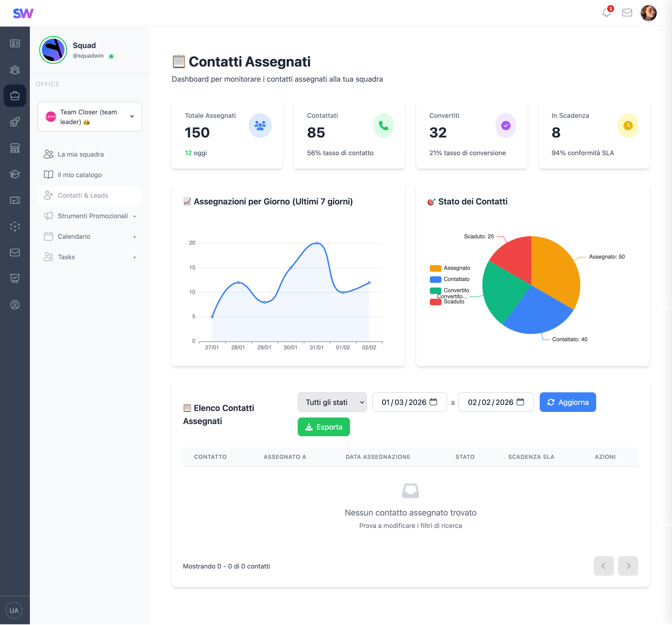The image size is (672, 625).
Task: Click the briefcase office icon in sidebar
Action: [15, 96]
